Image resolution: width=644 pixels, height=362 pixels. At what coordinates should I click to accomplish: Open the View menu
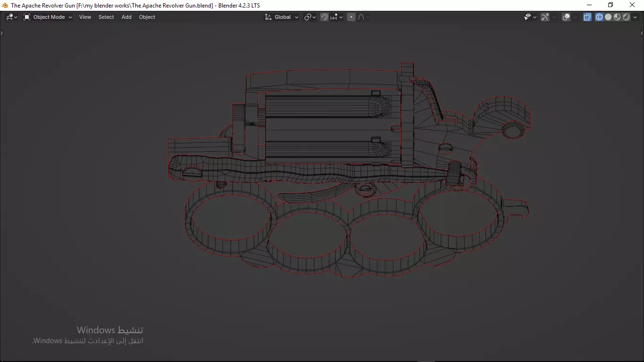point(85,17)
